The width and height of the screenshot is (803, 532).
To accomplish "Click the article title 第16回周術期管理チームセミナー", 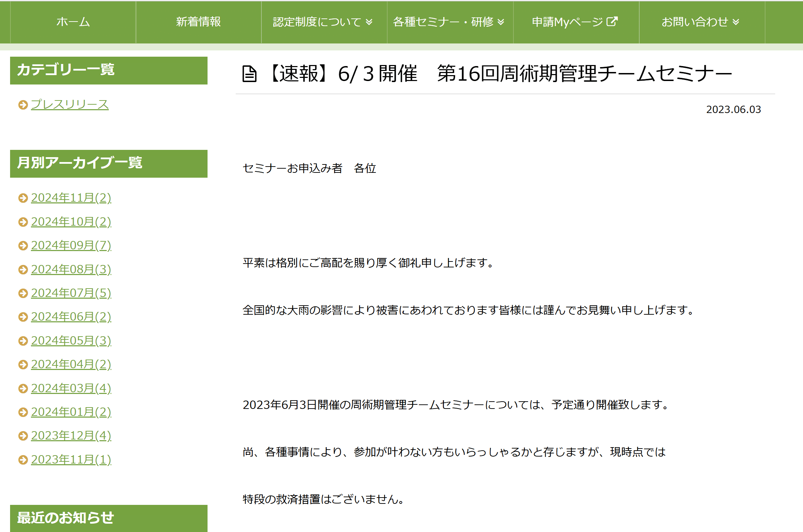I will tap(585, 74).
